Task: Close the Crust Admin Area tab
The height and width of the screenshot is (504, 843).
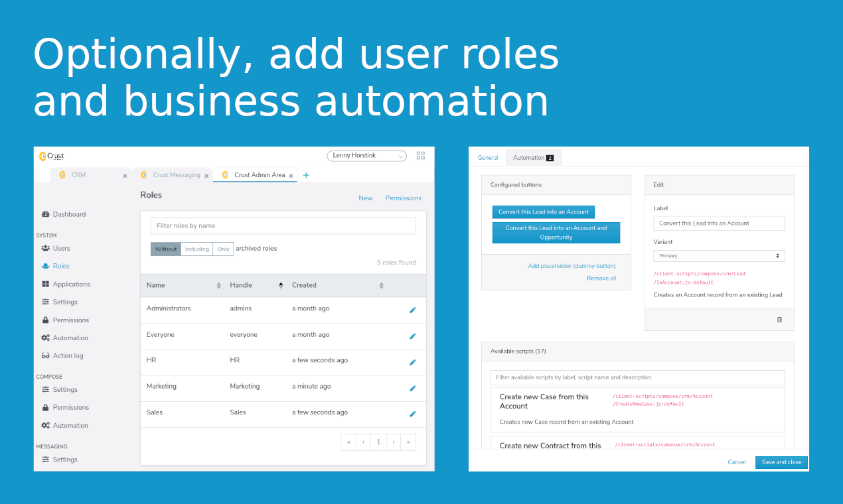Action: [291, 176]
